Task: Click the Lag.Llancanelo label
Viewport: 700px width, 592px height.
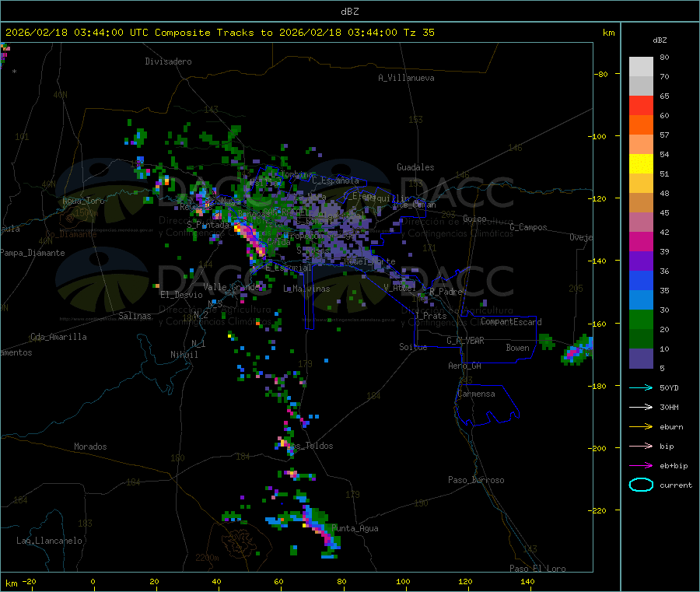Action: coord(49,541)
